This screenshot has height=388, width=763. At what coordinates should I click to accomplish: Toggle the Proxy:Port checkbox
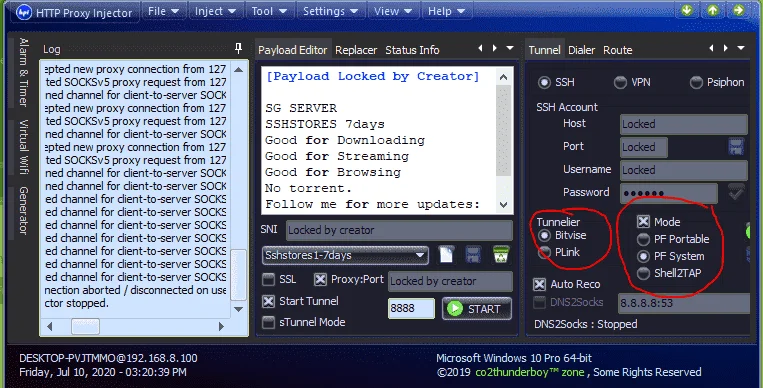[320, 279]
